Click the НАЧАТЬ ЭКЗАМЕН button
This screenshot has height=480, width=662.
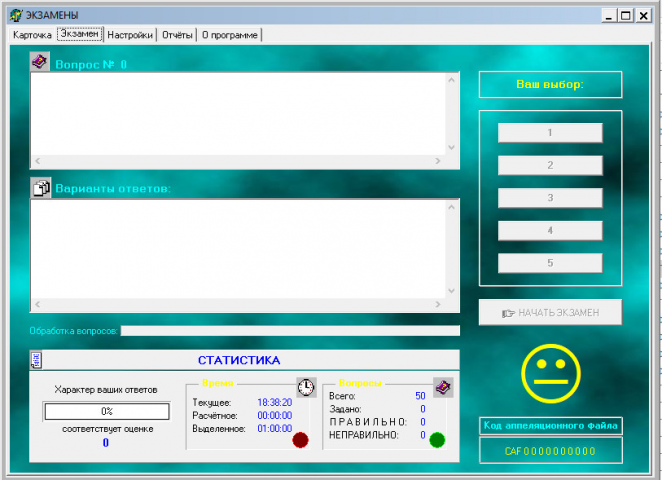(550, 312)
